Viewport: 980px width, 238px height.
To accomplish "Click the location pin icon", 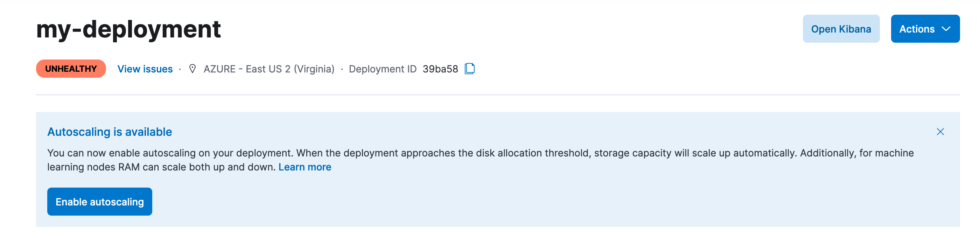I will [x=192, y=69].
